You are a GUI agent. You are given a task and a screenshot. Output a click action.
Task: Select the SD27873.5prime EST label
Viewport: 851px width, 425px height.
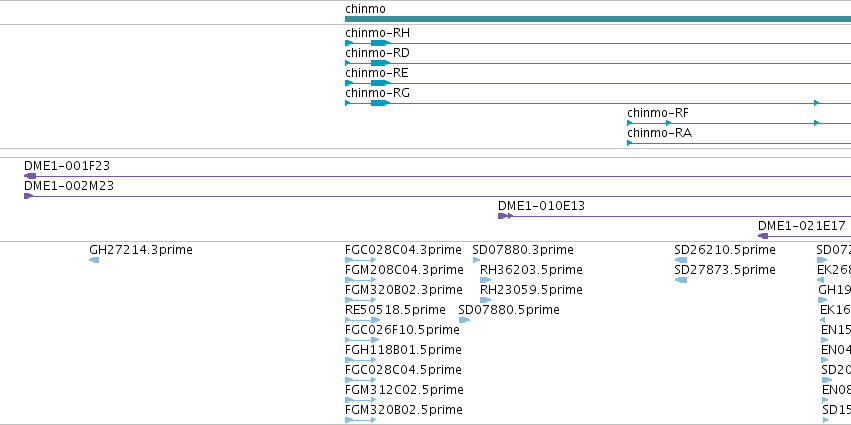tap(725, 270)
